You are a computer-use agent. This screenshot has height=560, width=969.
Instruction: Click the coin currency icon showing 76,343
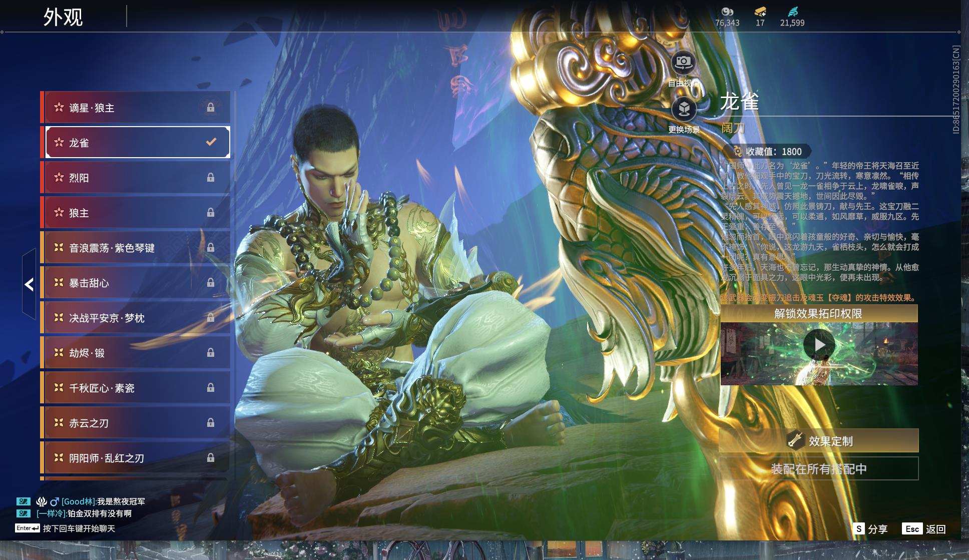point(727,12)
